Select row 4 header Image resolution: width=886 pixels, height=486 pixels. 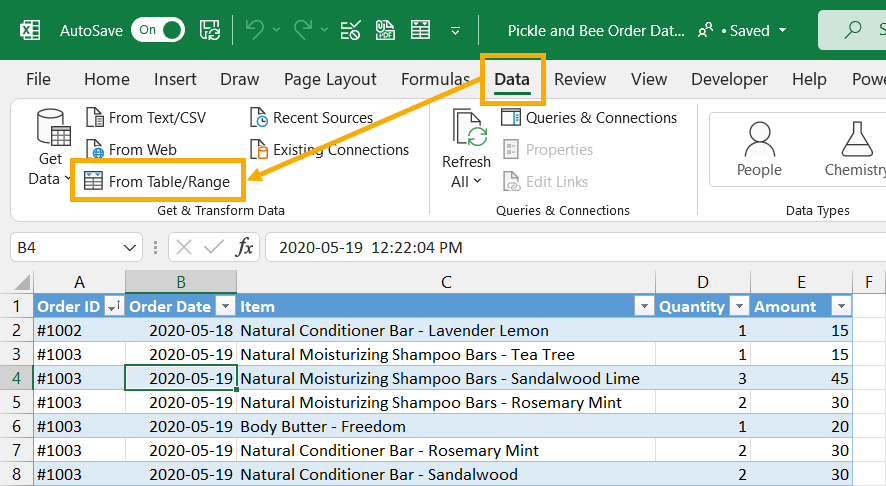tap(16, 378)
